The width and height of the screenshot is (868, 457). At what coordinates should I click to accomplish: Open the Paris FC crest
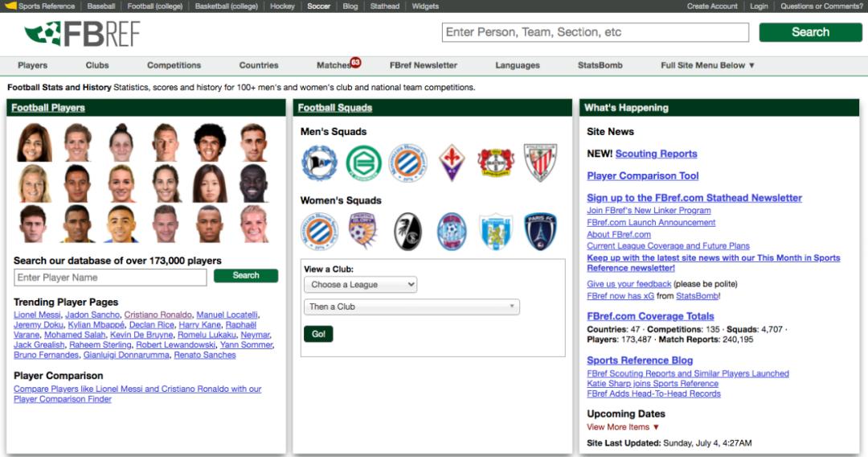pyautogui.click(x=540, y=232)
